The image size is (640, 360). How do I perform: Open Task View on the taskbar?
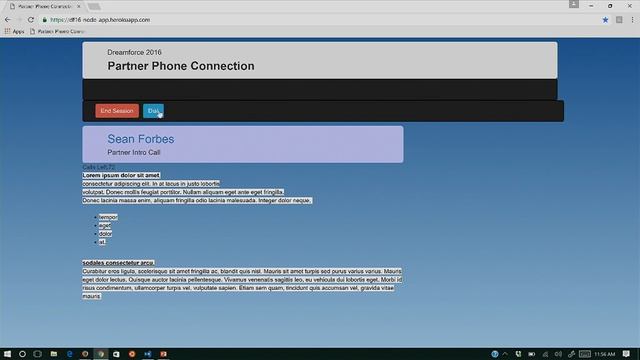[x=38, y=354]
